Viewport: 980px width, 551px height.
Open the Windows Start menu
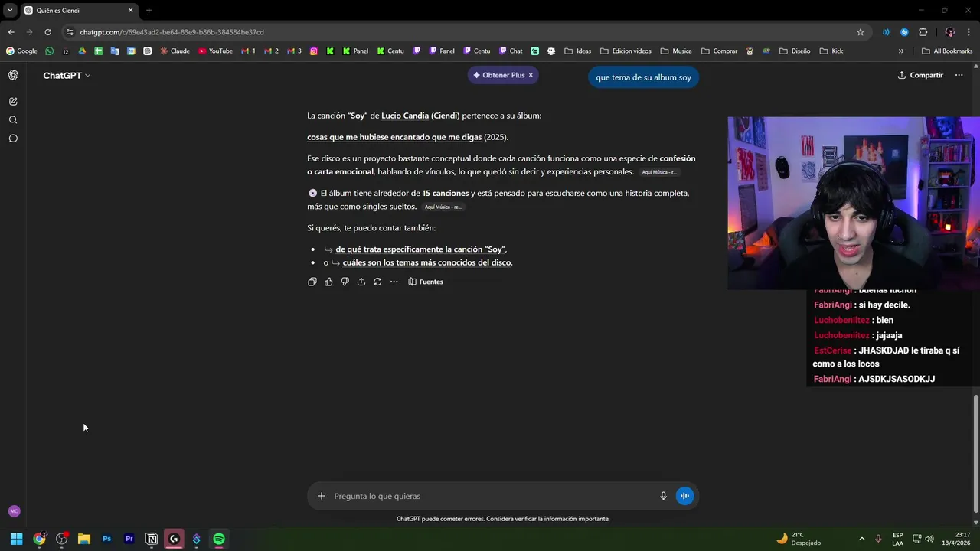[16, 539]
